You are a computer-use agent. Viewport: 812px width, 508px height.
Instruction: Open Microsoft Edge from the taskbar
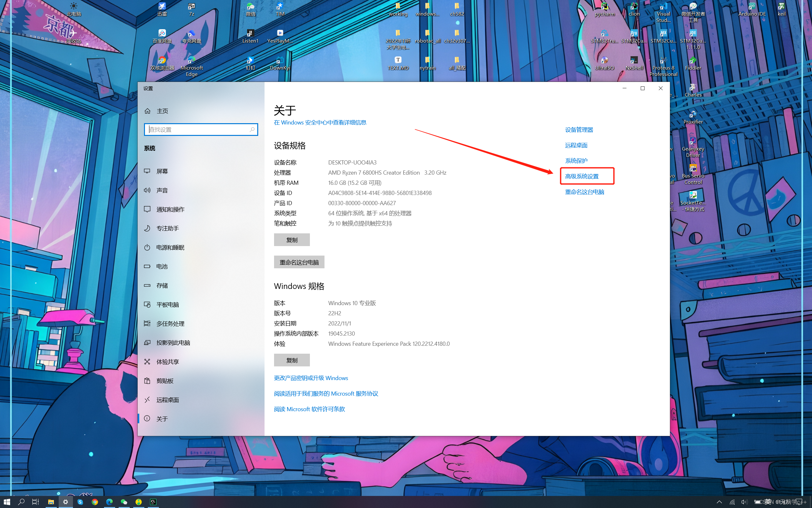coord(109,502)
